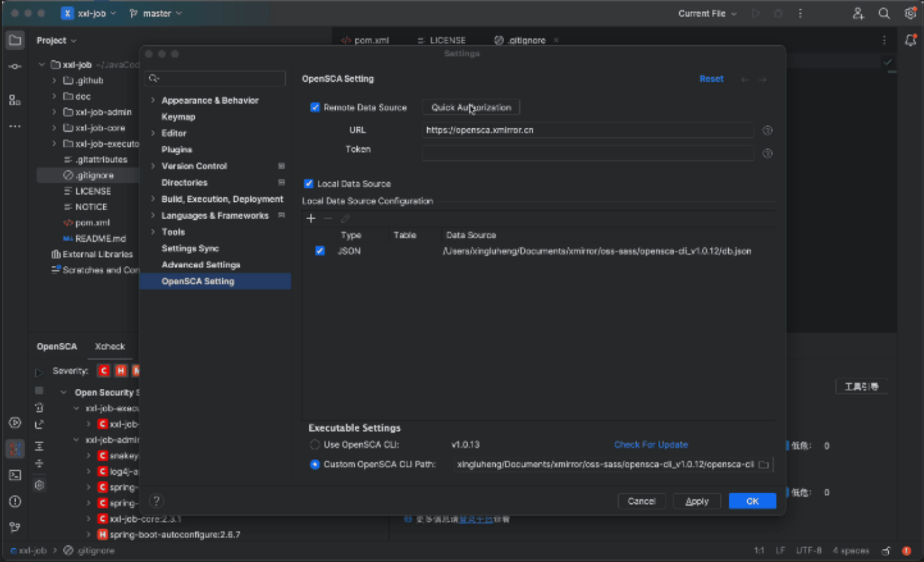
Task: Select Advanced Settings in settings list
Action: tap(201, 265)
